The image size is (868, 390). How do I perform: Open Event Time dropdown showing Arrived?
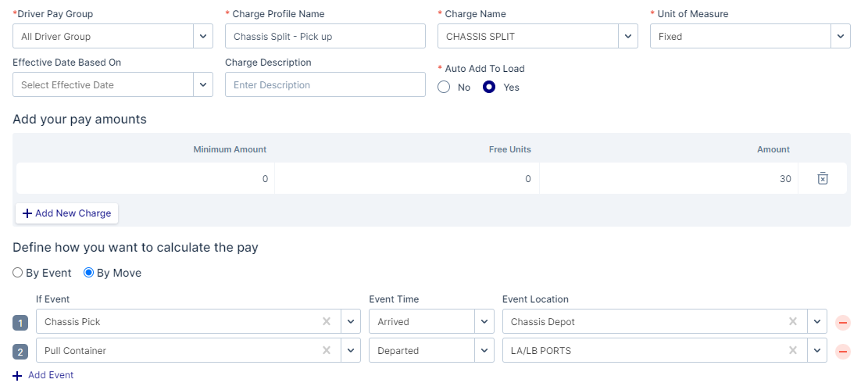tap(484, 322)
